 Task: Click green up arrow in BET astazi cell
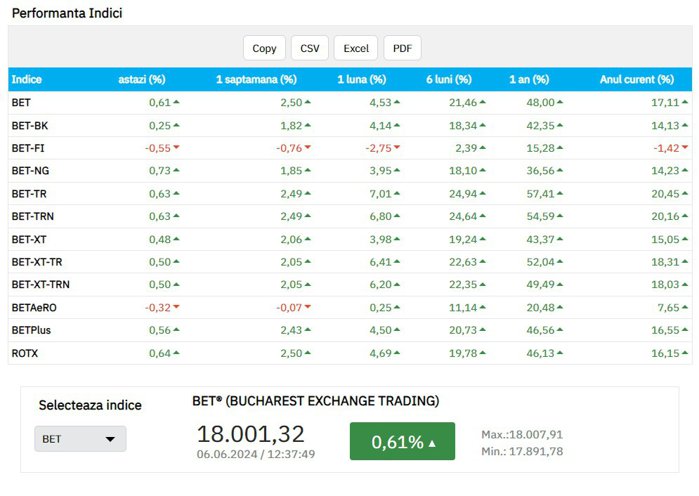(x=177, y=102)
